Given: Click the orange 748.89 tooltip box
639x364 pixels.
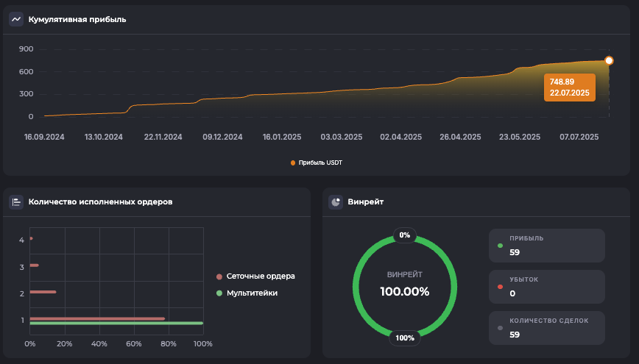Looking at the screenshot, I should point(569,87).
